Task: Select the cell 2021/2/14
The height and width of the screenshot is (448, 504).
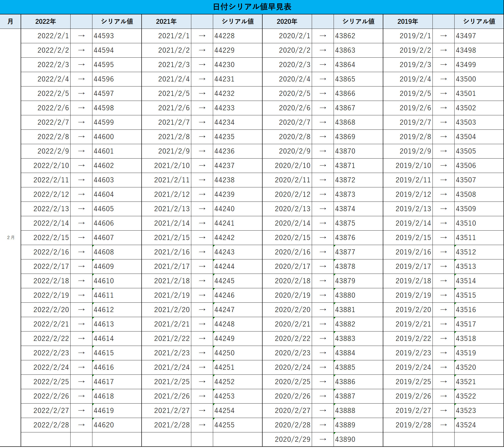Action: point(166,223)
